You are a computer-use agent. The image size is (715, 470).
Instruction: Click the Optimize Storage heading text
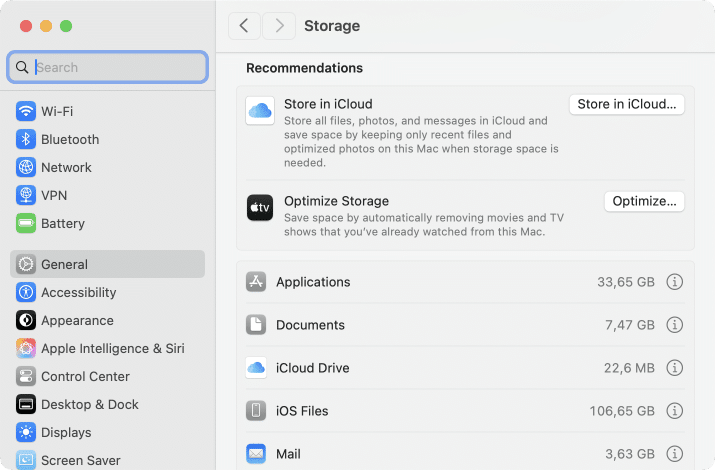(337, 201)
